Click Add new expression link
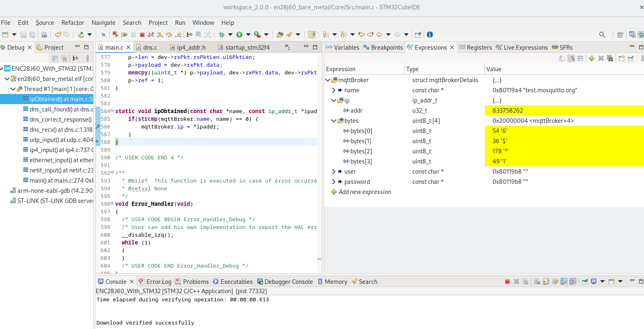 [x=364, y=192]
